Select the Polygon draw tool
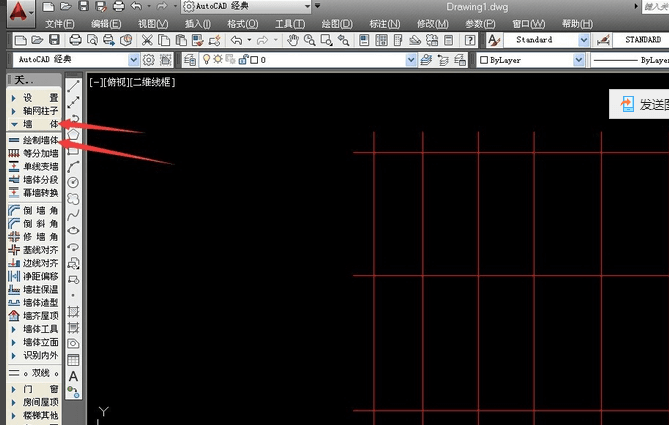669x425 pixels. pos(73,134)
